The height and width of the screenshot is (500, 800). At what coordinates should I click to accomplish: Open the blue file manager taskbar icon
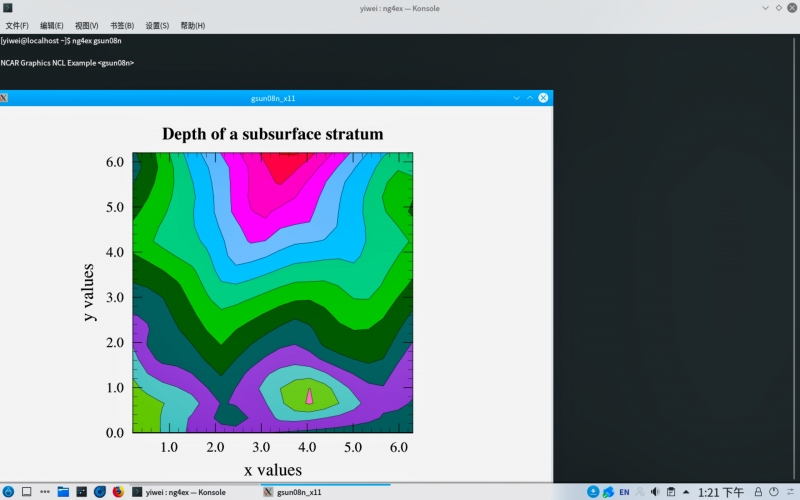63,492
